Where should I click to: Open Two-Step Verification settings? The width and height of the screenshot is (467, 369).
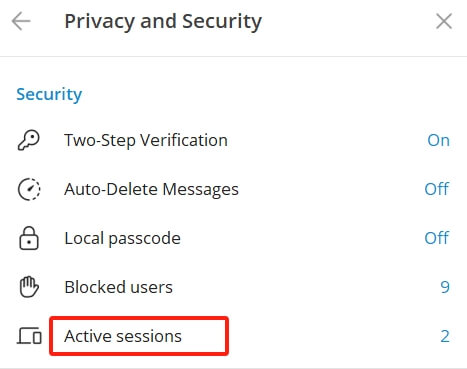[233, 140]
